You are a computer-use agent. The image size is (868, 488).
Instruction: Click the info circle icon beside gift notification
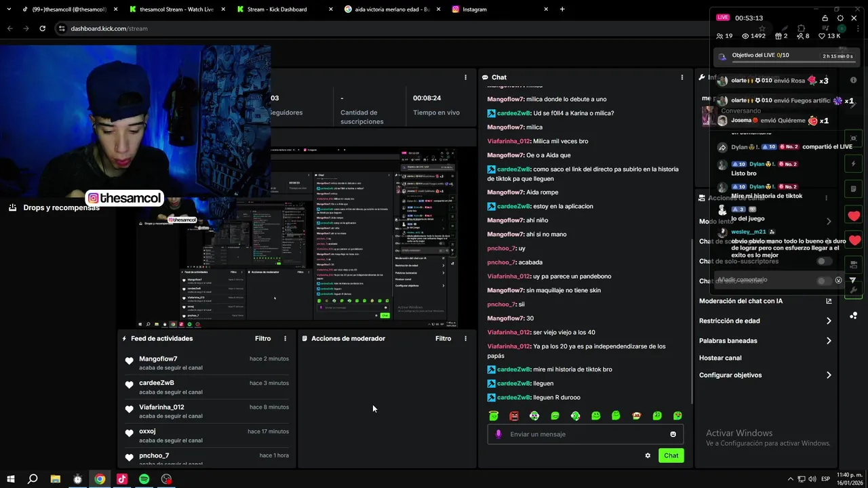pyautogui.click(x=853, y=80)
